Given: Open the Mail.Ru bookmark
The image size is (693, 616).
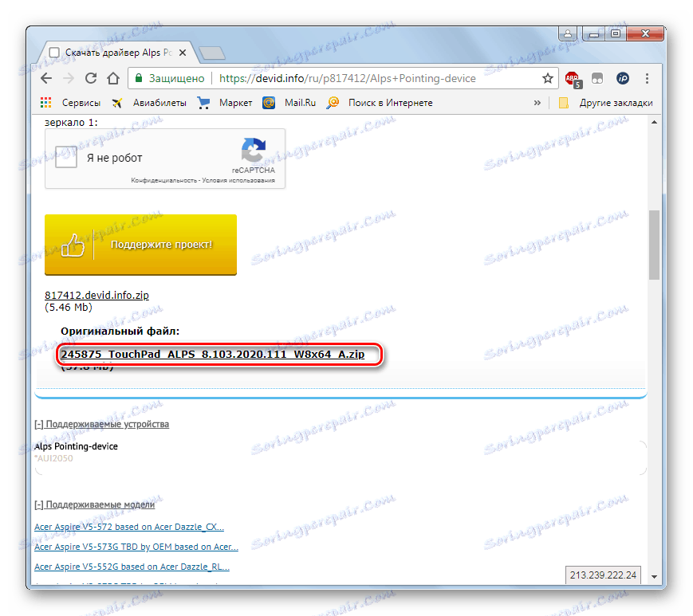Looking at the screenshot, I should (289, 103).
